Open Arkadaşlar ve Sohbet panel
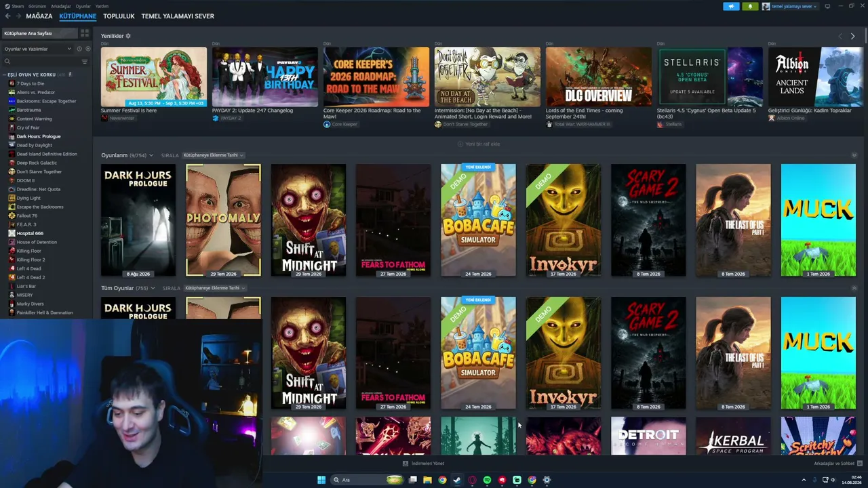Image resolution: width=868 pixels, height=488 pixels. pyautogui.click(x=838, y=464)
